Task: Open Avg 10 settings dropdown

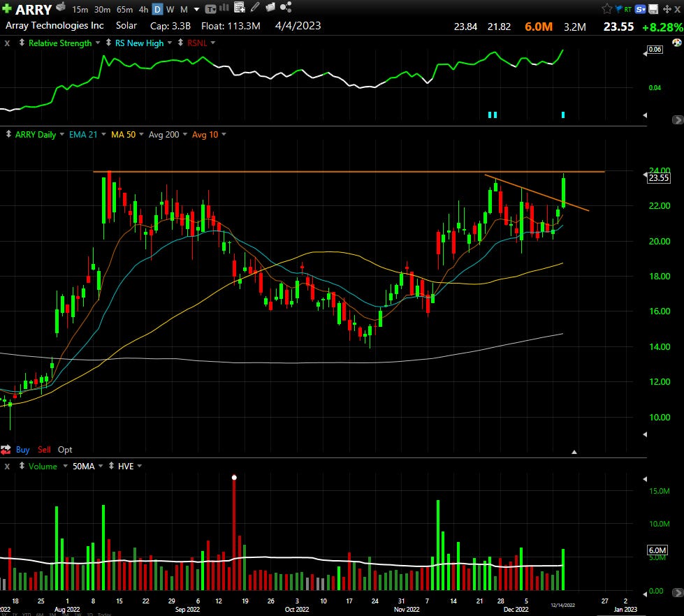Action: point(224,134)
